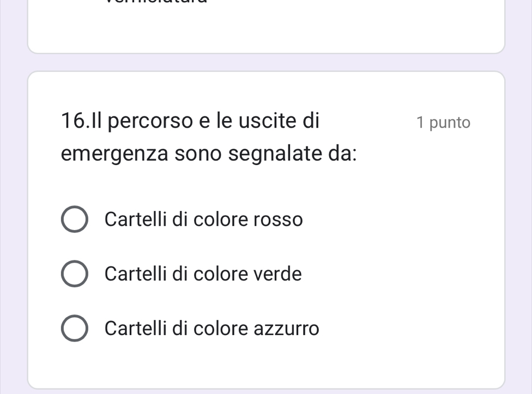The height and width of the screenshot is (394, 532).
Task: Click the cut-off text at the top
Action: (x=156, y=2)
